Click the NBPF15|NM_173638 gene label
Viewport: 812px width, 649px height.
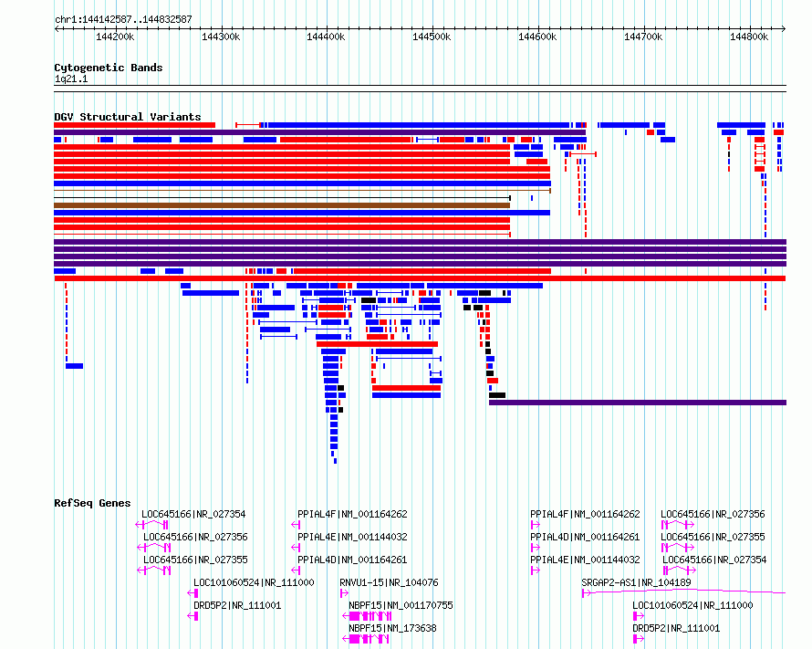click(x=392, y=628)
